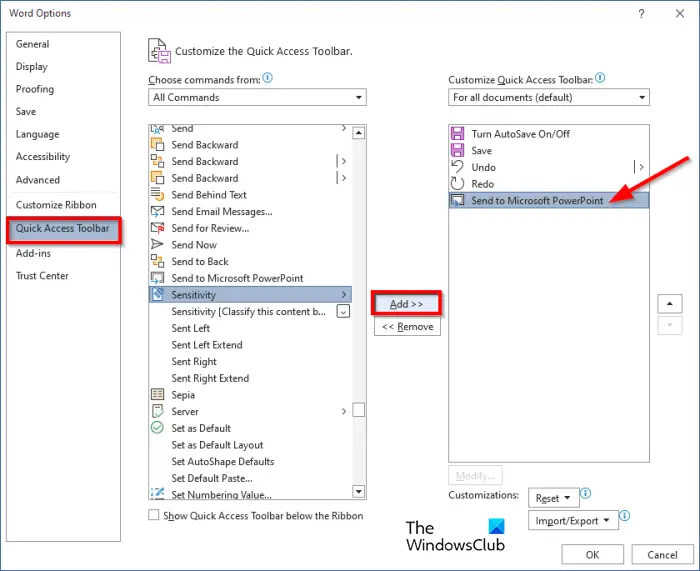Click the Send command icon at the list top
Image resolution: width=700 pixels, height=571 pixels.
[x=157, y=129]
